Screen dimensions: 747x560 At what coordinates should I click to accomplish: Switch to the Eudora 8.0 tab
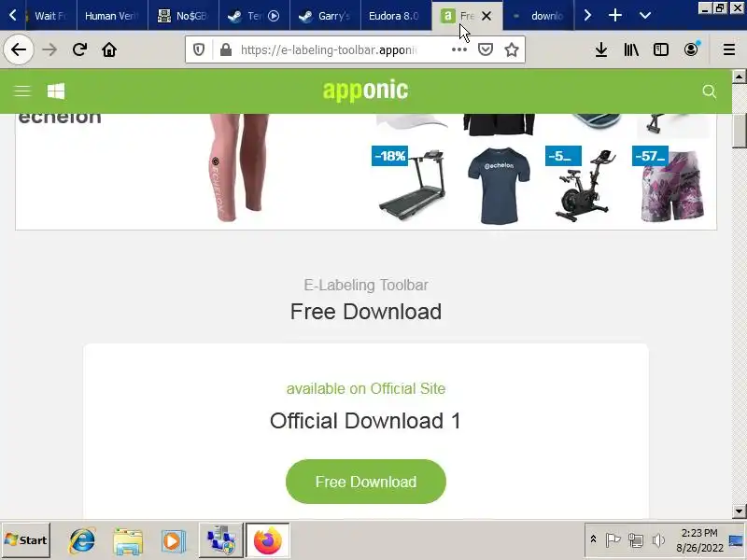(396, 16)
